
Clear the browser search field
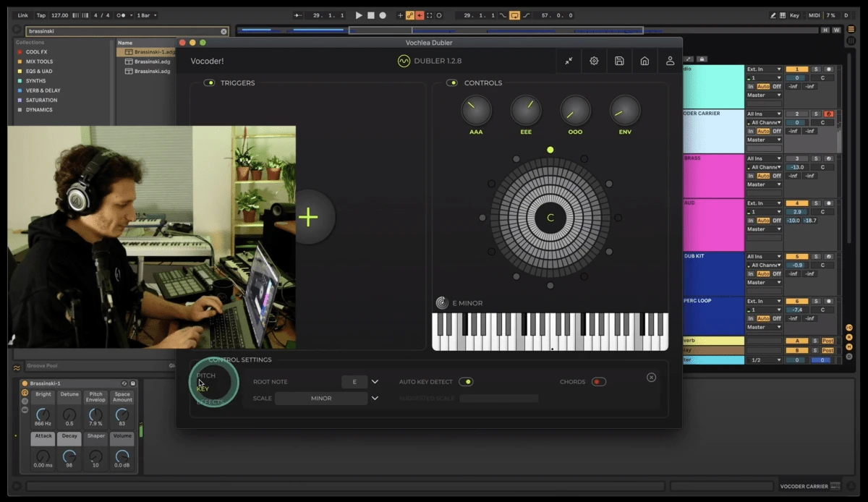224,31
